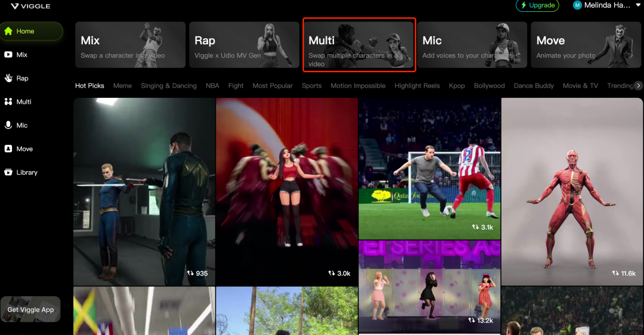Viewport: 644px width, 335px height.
Task: Open the Sports category tab
Action: 312,85
